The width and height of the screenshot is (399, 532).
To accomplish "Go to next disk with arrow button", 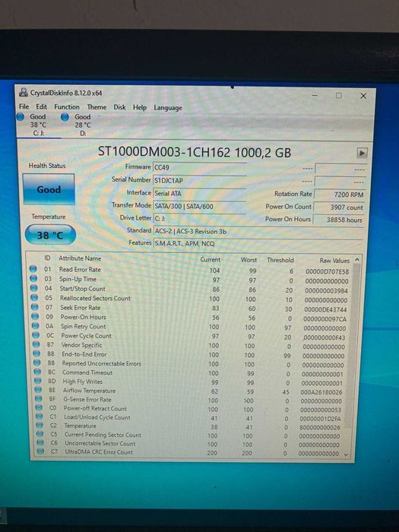I will click(362, 153).
